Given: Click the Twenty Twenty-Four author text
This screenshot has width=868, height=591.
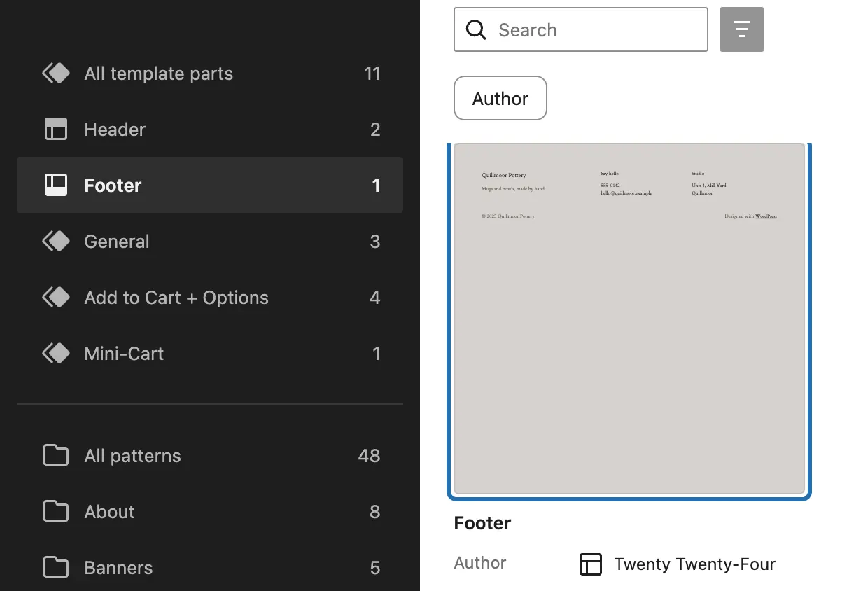Looking at the screenshot, I should pos(695,564).
